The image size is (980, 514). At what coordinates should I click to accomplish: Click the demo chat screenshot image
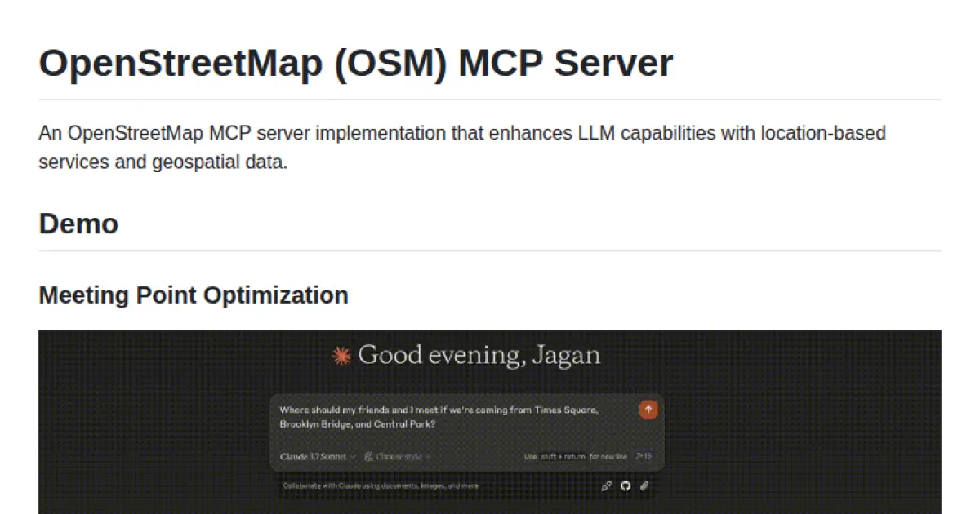click(x=490, y=420)
